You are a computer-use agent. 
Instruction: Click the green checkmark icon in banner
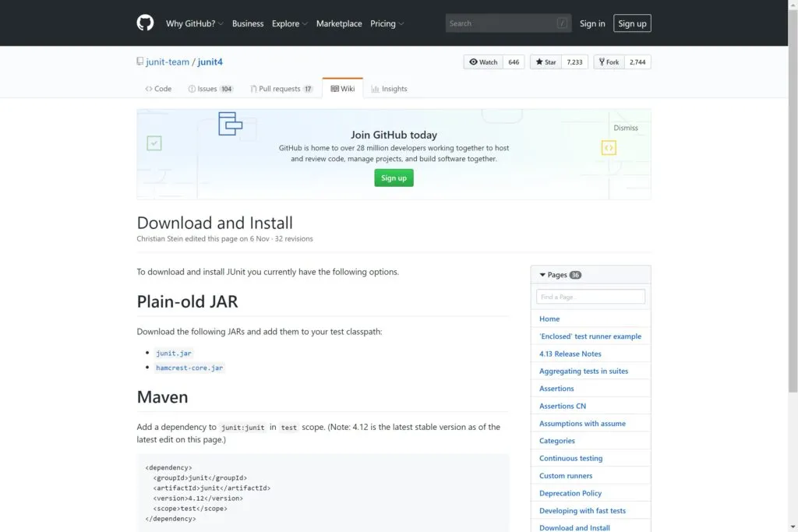(x=154, y=143)
